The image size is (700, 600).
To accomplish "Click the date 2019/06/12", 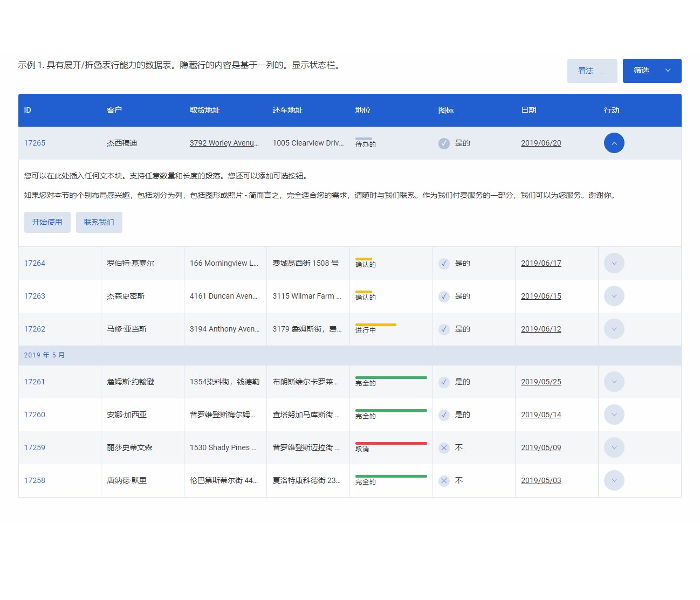I will point(541,329).
